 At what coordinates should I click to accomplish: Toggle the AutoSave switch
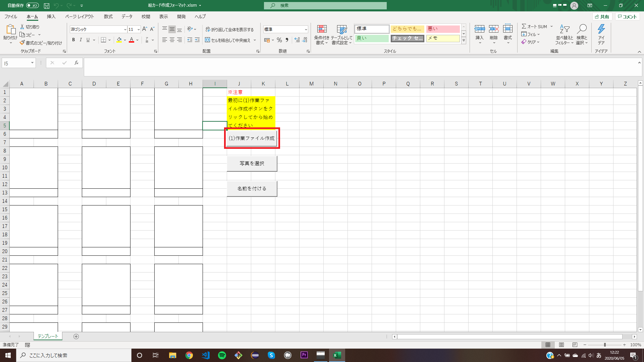[32, 5]
